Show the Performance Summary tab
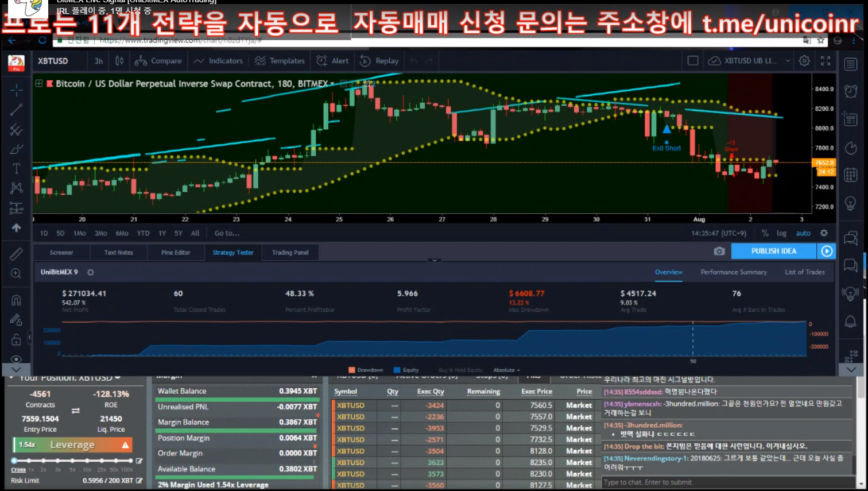The height and width of the screenshot is (491, 868). tap(734, 272)
